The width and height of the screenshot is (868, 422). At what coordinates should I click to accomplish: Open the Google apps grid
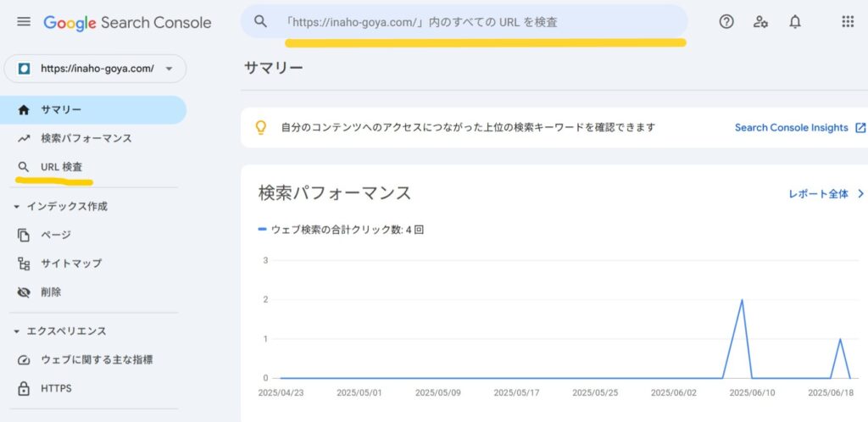point(848,21)
